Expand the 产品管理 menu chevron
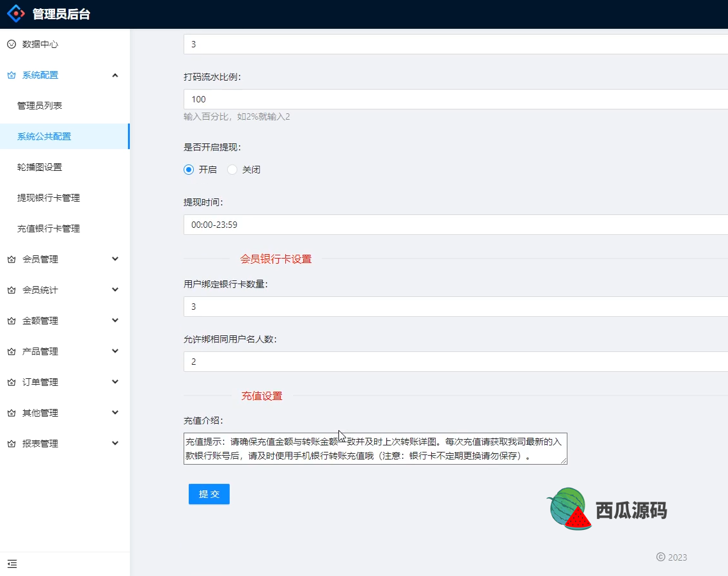728x576 pixels. pos(115,351)
